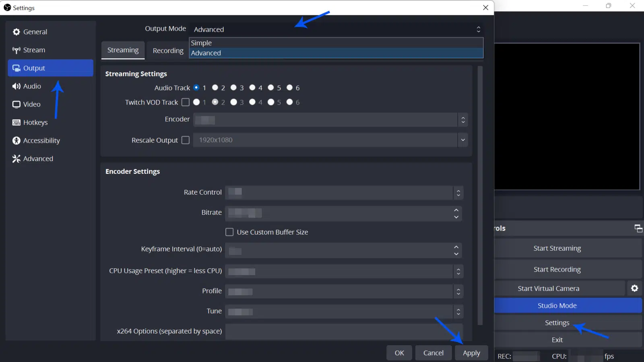This screenshot has width=644, height=362.
Task: Open the Advanced settings category
Action: point(50,158)
